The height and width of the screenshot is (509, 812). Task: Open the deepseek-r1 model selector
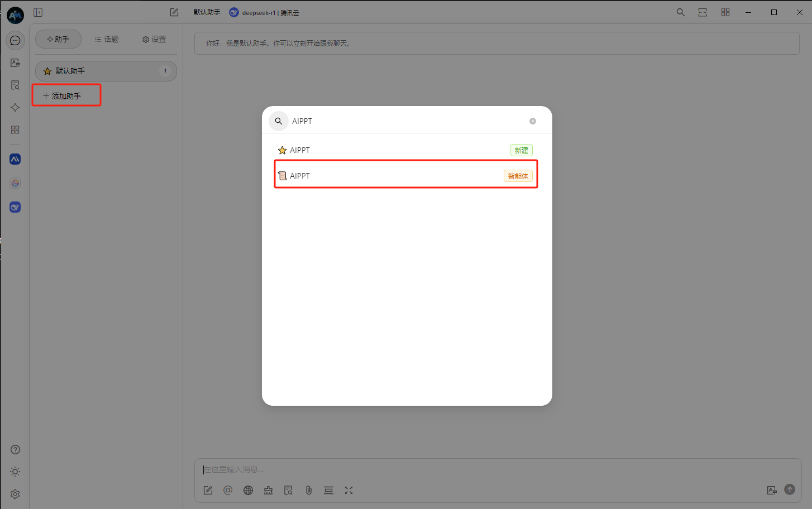[x=264, y=12]
